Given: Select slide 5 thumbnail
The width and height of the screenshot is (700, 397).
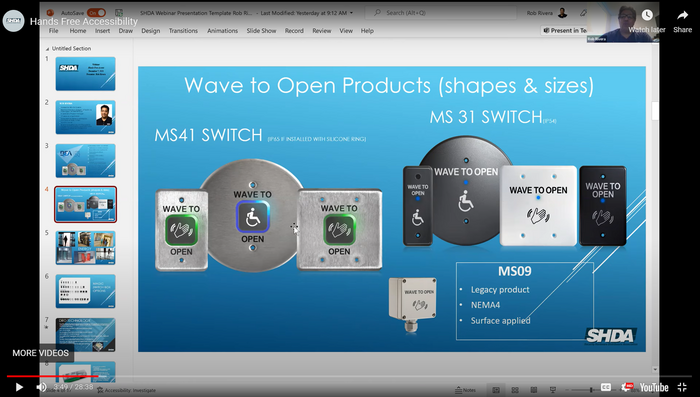Looking at the screenshot, I should [x=85, y=248].
